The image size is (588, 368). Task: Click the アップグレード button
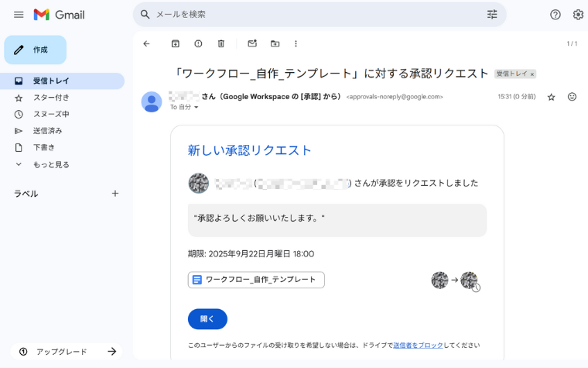[x=67, y=352]
